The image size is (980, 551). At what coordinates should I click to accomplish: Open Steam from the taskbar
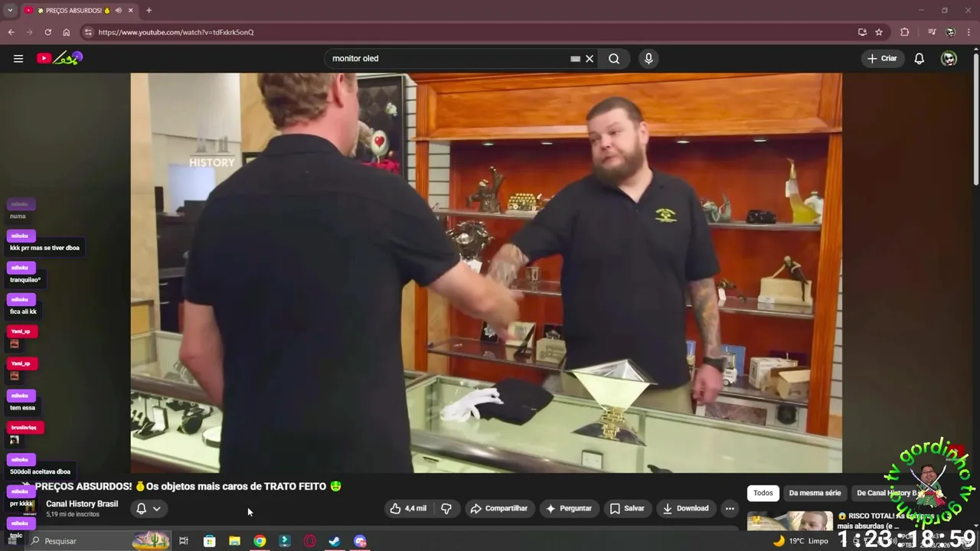click(x=335, y=541)
